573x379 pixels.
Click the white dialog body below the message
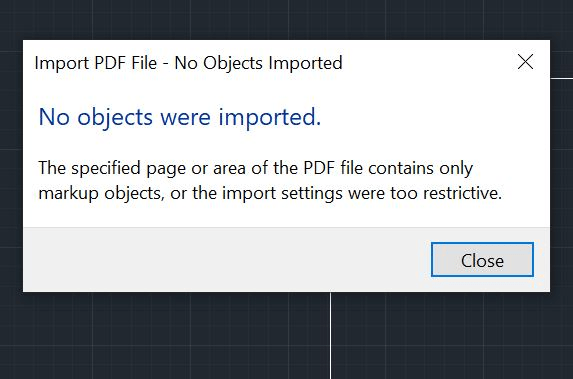(x=286, y=216)
